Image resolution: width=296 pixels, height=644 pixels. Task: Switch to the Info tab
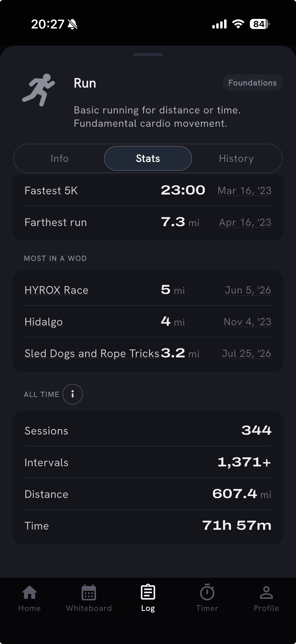tap(59, 158)
